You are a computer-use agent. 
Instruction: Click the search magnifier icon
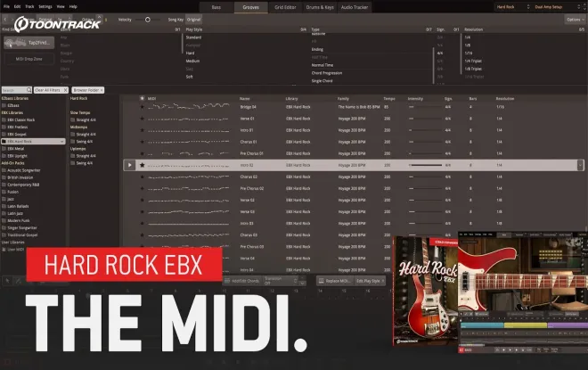(x=29, y=90)
